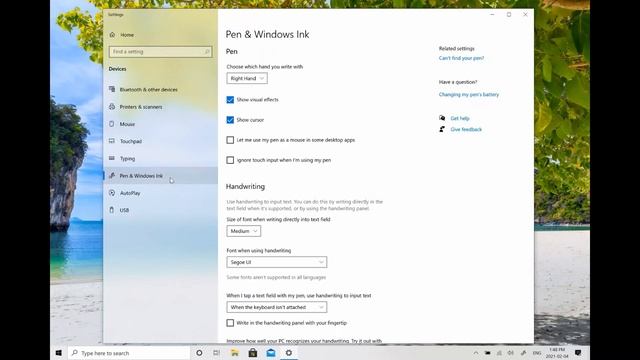
Task: Click the volume icon in system tray
Action: pyautogui.click(x=511, y=353)
